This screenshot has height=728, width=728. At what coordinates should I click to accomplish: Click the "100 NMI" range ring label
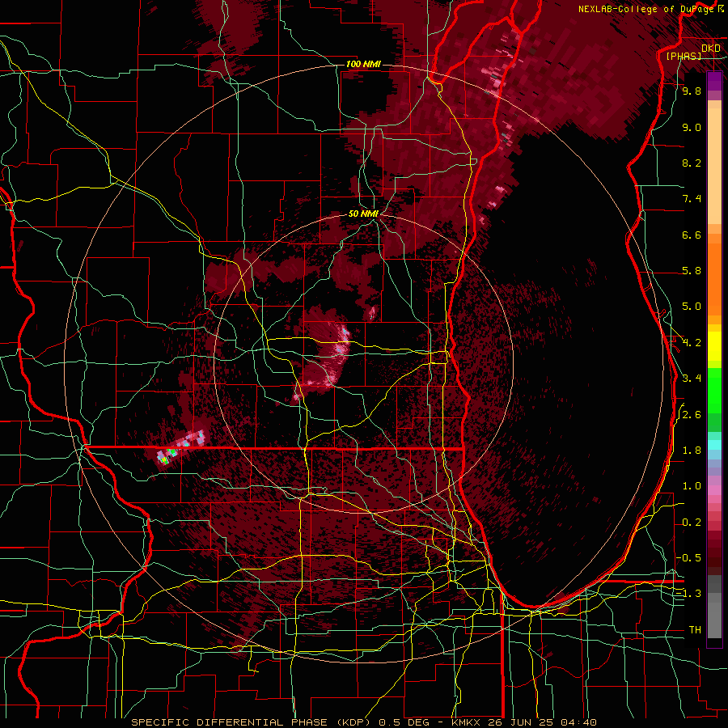point(363,64)
